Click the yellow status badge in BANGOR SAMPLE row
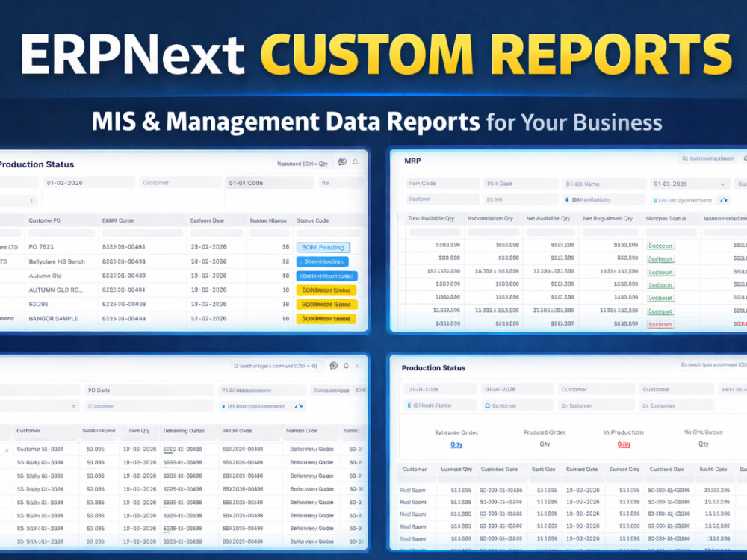The width and height of the screenshot is (747, 560). click(x=326, y=319)
